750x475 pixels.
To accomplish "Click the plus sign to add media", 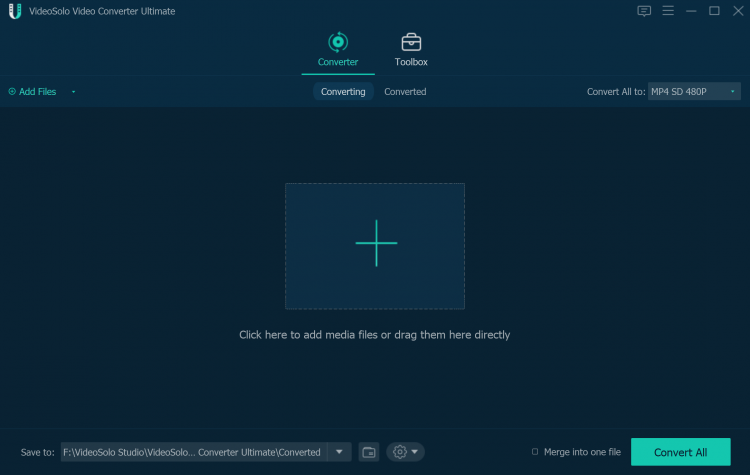I will pyautogui.click(x=376, y=243).
